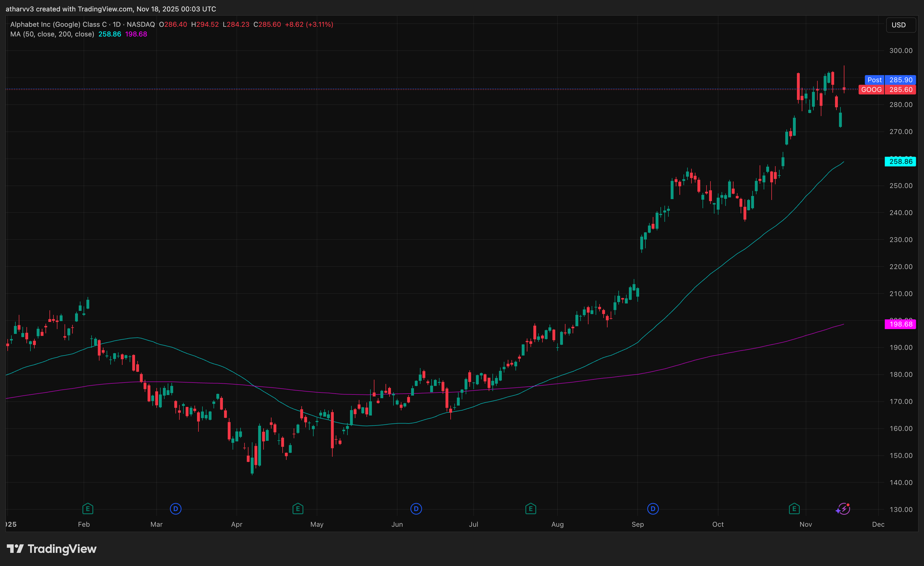Click the MA (50, close, 200, close) legend
The height and width of the screenshot is (566, 924).
click(52, 34)
